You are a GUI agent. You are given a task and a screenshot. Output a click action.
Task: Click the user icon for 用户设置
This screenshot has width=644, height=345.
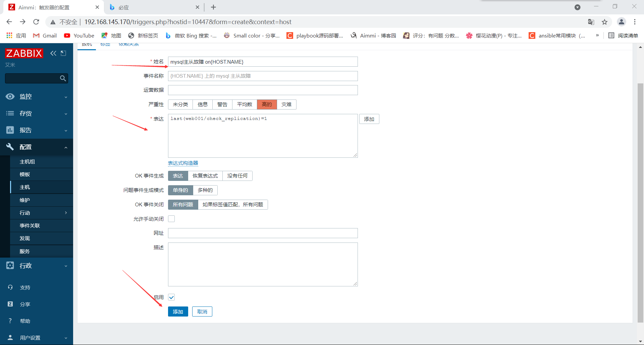(x=10, y=338)
